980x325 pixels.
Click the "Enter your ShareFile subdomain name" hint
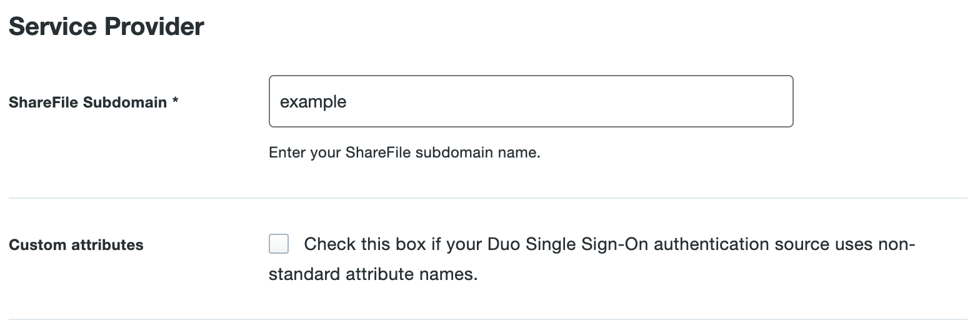(404, 152)
